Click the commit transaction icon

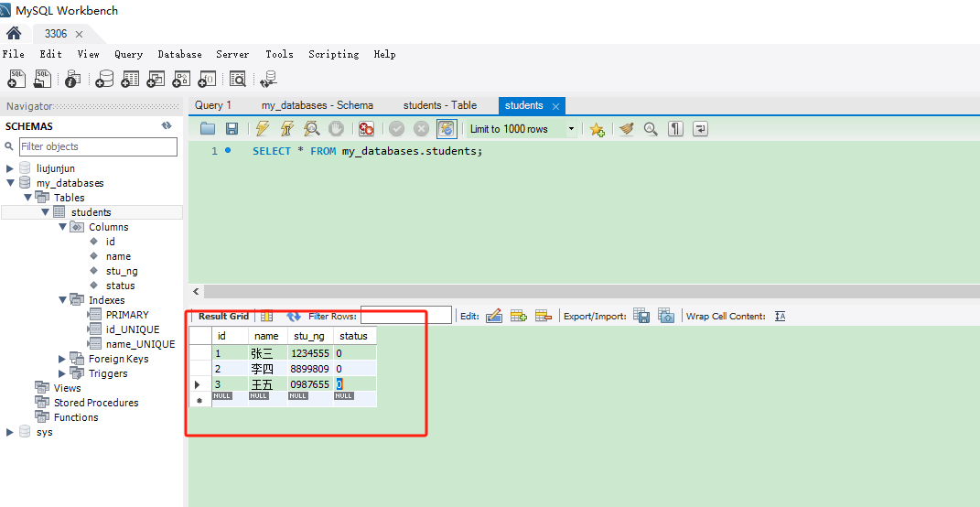click(397, 129)
